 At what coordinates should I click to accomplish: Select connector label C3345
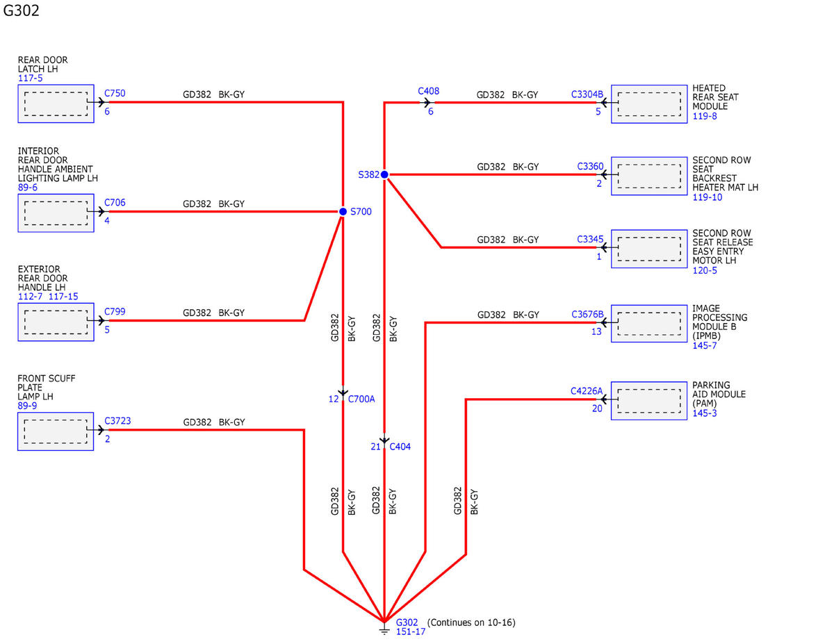(x=591, y=239)
